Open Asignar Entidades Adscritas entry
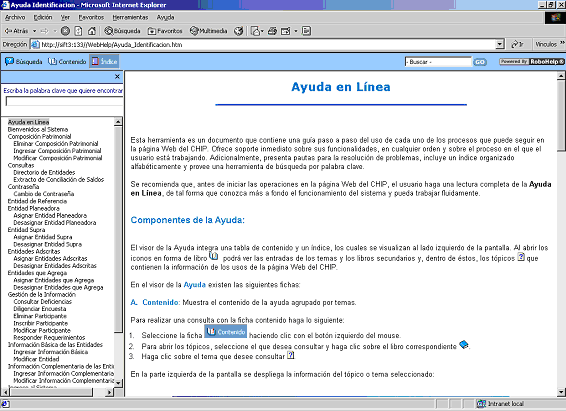Image resolution: width=566 pixels, height=411 pixels. [51, 258]
